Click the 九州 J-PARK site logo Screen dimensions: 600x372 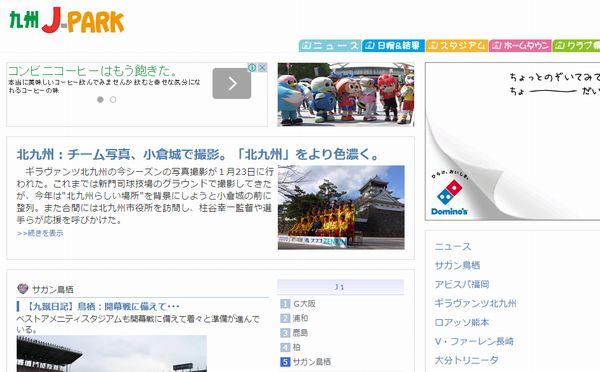coord(67,20)
